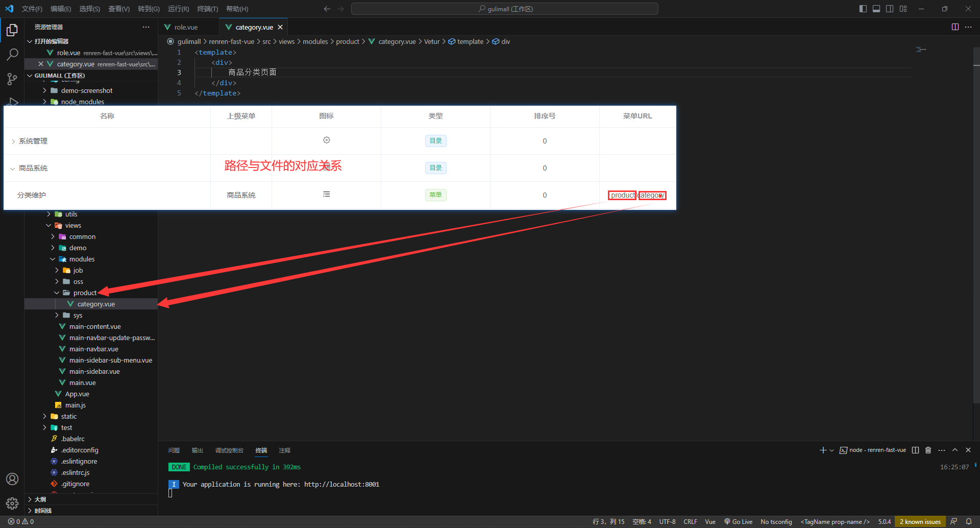
Task: Open the Manage gear icon
Action: tap(12, 503)
